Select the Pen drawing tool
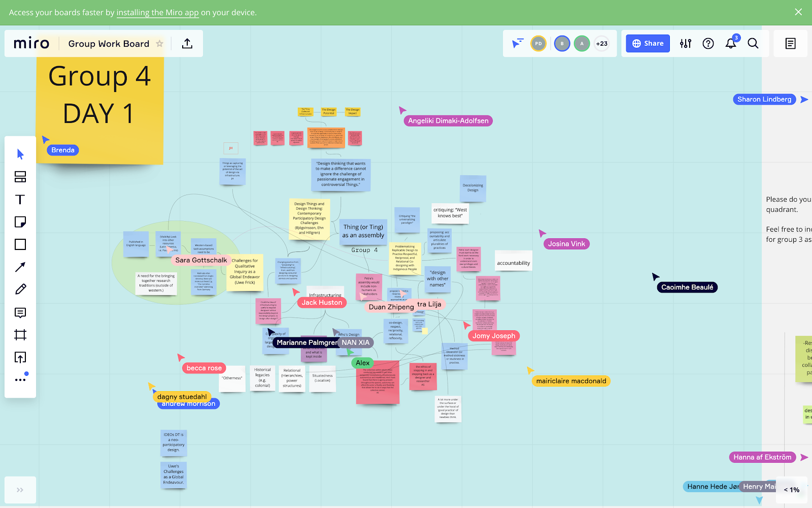Image resolution: width=812 pixels, height=508 pixels. (x=20, y=290)
